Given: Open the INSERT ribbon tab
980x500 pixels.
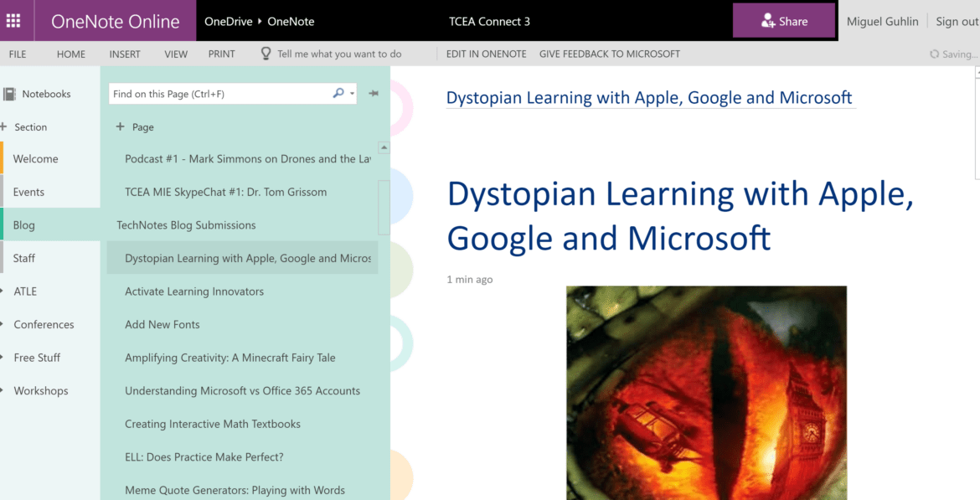Looking at the screenshot, I should point(125,54).
